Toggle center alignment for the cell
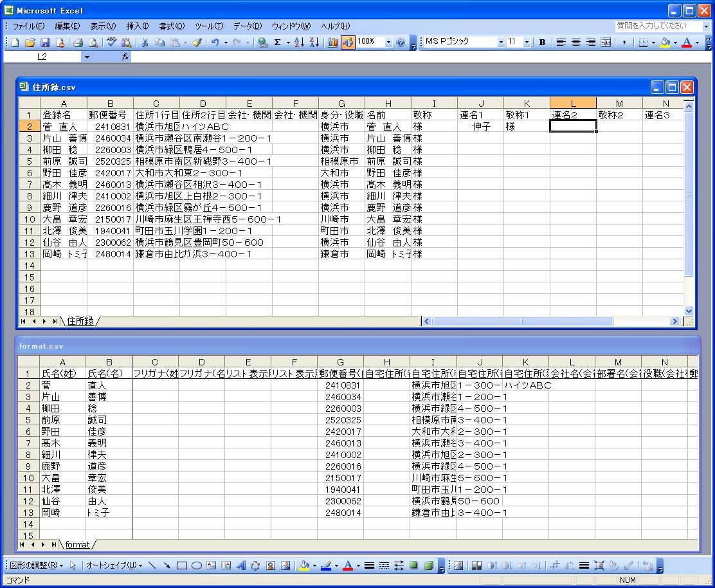 (576, 42)
